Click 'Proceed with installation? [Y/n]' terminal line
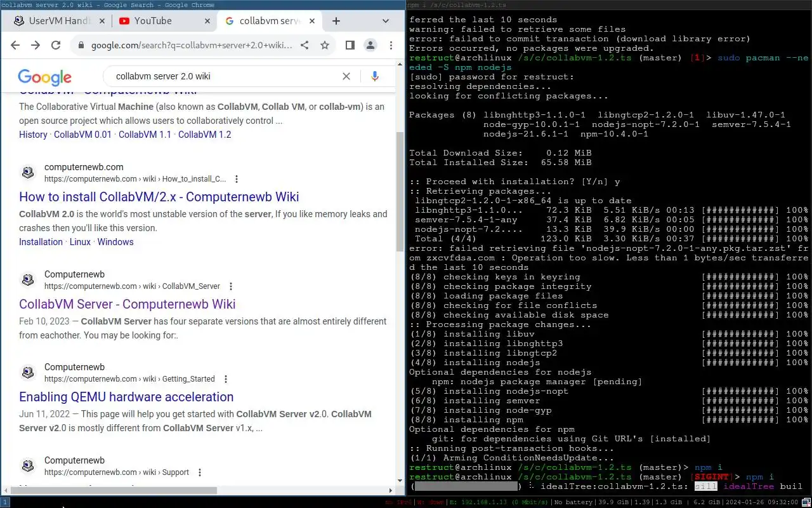Image resolution: width=812 pixels, height=508 pixels. [x=514, y=182]
